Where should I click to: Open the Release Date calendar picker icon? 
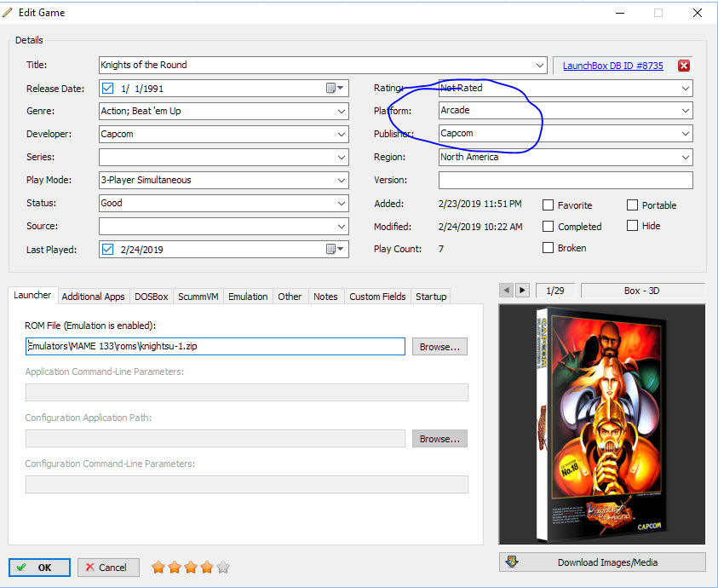(335, 88)
